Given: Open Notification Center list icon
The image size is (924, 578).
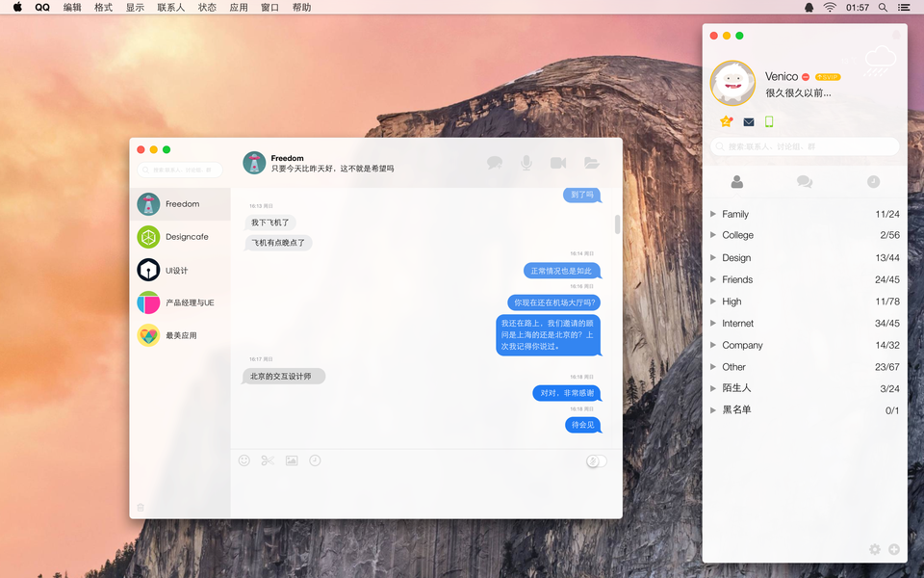Looking at the screenshot, I should [x=904, y=7].
